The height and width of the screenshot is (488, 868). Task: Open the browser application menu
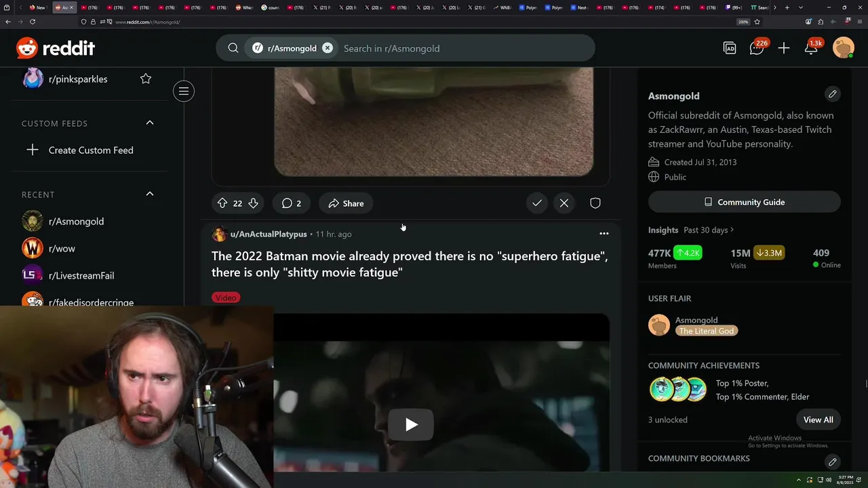(859, 22)
